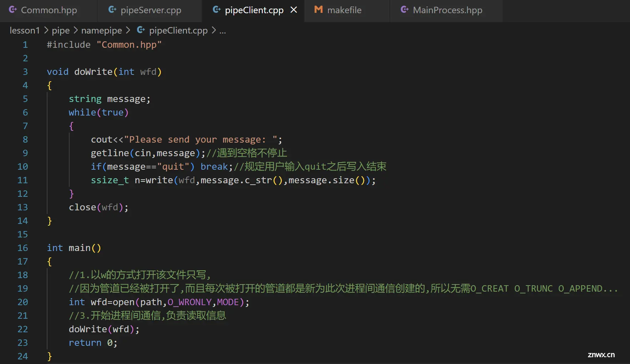Image resolution: width=630 pixels, height=364 pixels.
Task: Click the C++ icon on pipeServer.cpp tab
Action: [112, 10]
